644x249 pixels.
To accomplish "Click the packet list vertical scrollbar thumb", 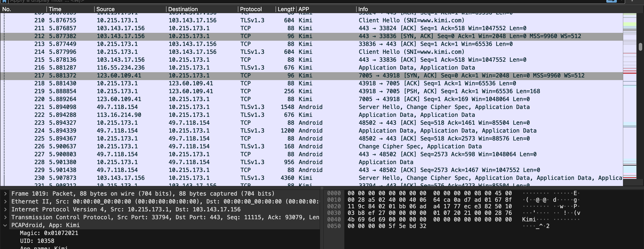I will [x=640, y=47].
